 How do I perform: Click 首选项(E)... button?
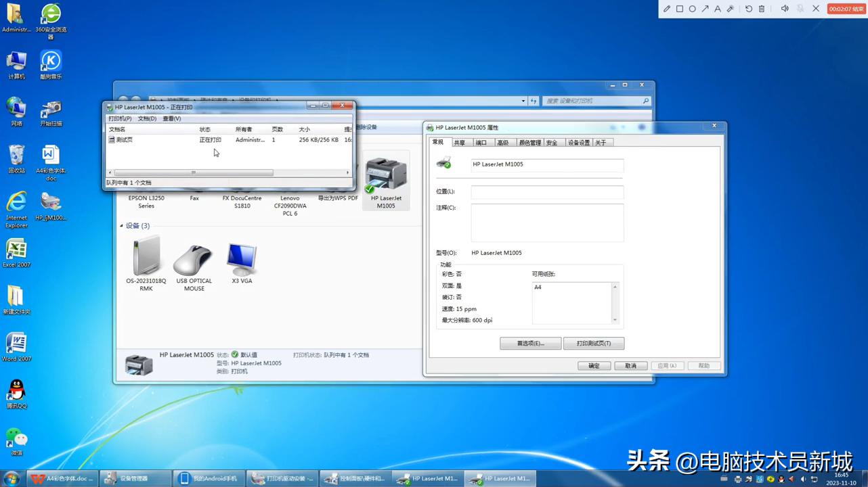[x=531, y=344]
